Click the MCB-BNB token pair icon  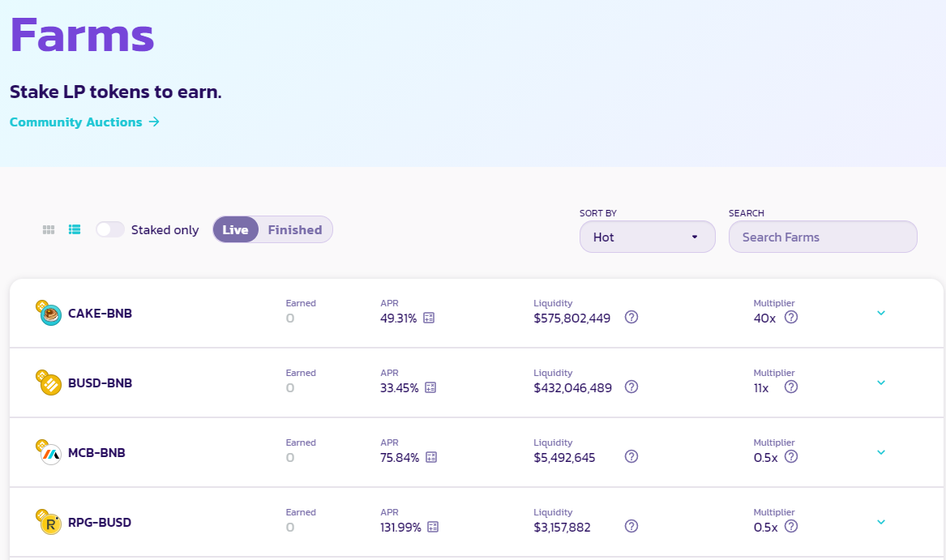[49, 452]
